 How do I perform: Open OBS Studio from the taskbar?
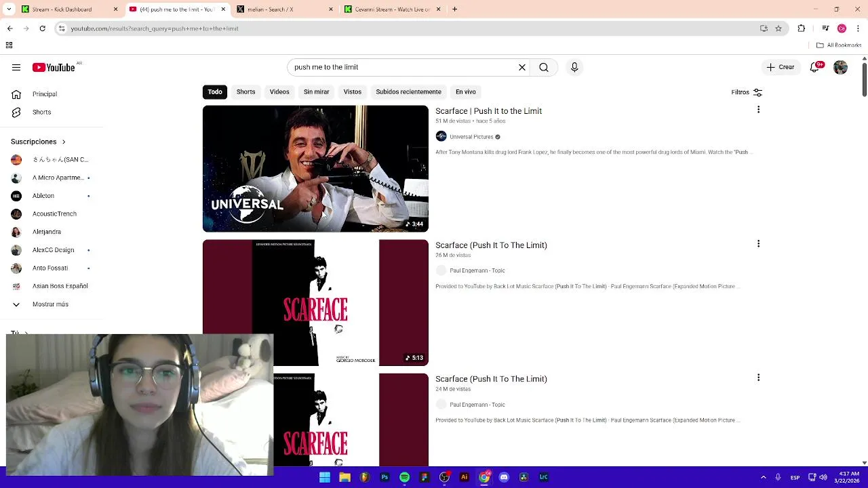tap(444, 477)
